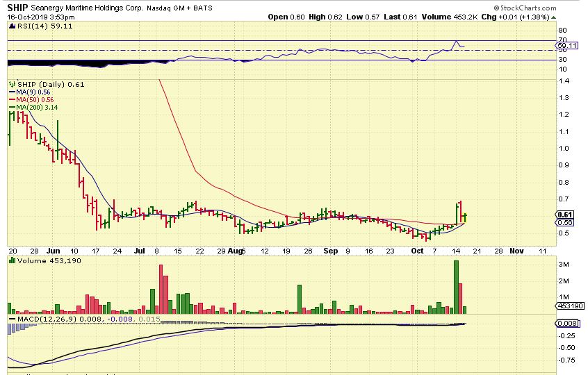Click the Last 0.61 value
The image size is (588, 375).
point(400,17)
